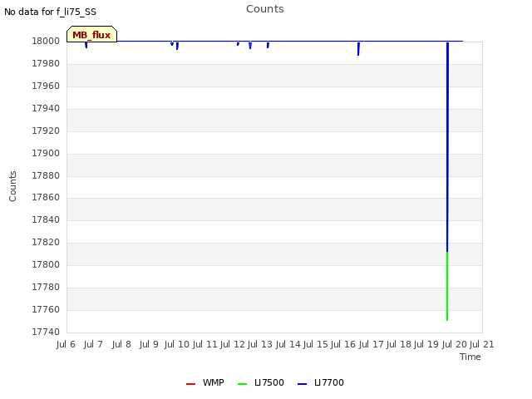Screen dimensions: 532x399
Task: Toggle the WMP legend entry
Action: click(x=205, y=382)
